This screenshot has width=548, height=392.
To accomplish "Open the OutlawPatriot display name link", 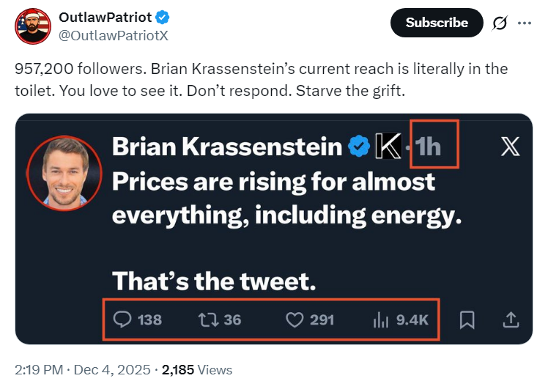I will pyautogui.click(x=105, y=16).
